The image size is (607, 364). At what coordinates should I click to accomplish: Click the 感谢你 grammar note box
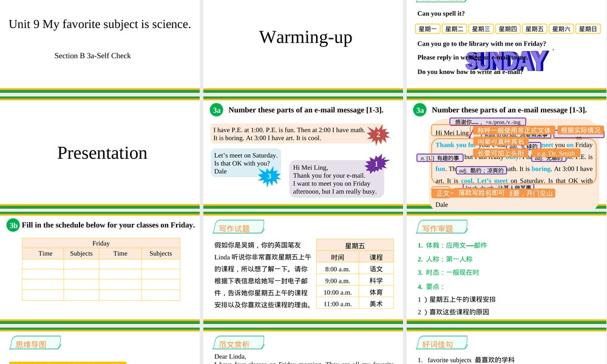(488, 122)
